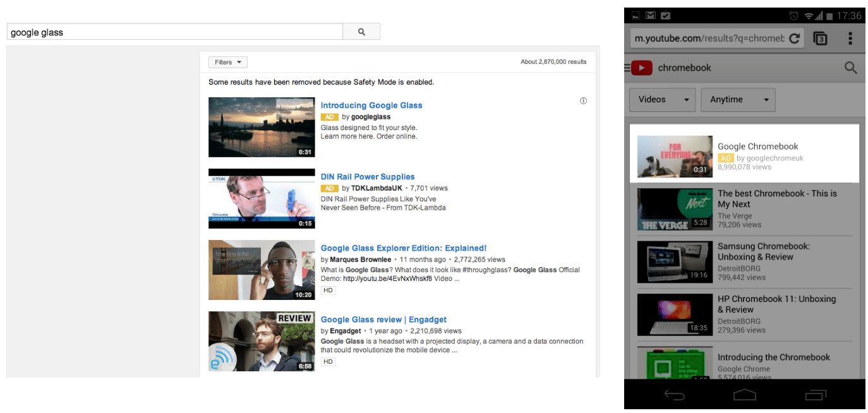The image size is (868, 413).
Task: Click 'by googlechromeuk' on mobile ad
Action: tap(770, 159)
